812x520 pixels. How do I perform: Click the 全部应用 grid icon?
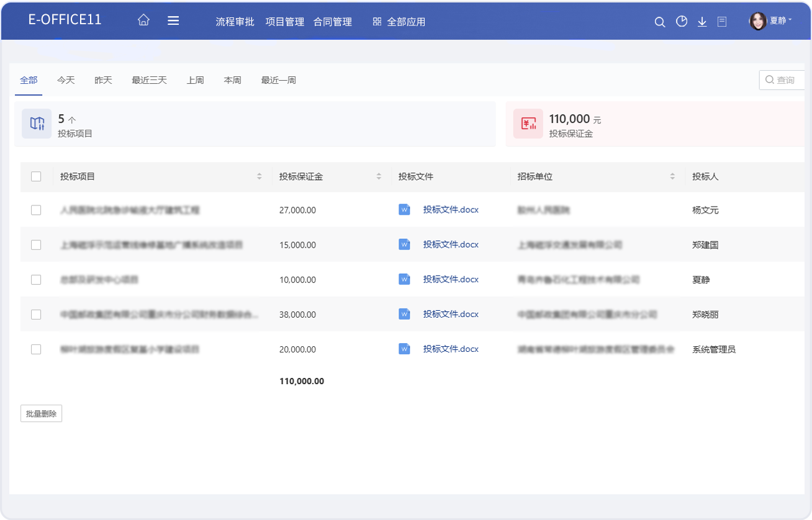377,22
